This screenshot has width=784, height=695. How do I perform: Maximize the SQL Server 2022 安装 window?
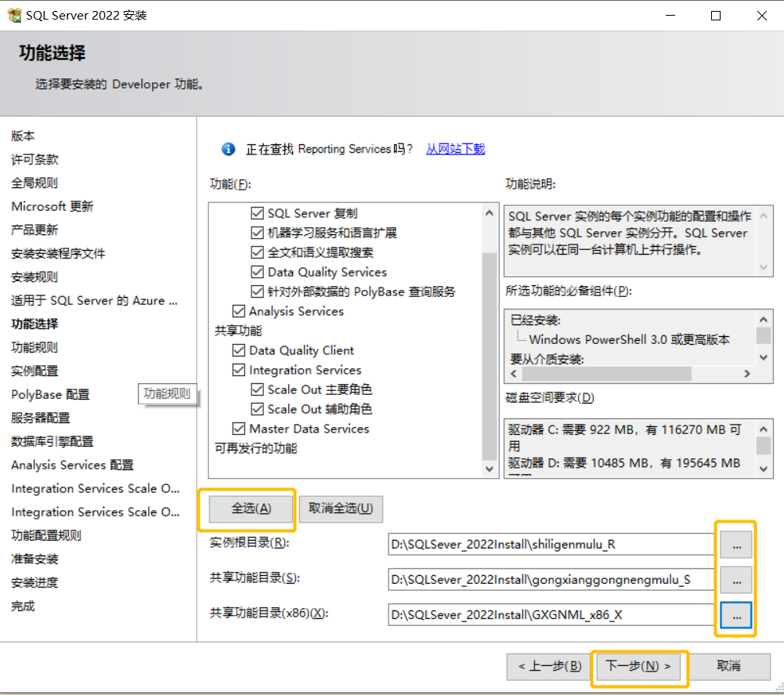coord(716,16)
